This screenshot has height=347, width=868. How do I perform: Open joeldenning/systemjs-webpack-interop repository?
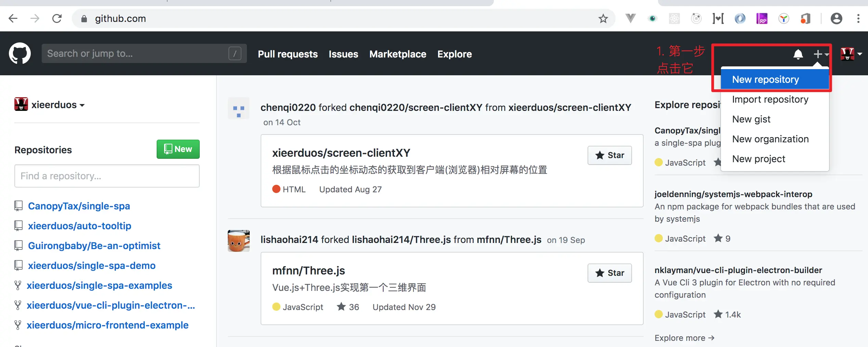[x=733, y=194]
